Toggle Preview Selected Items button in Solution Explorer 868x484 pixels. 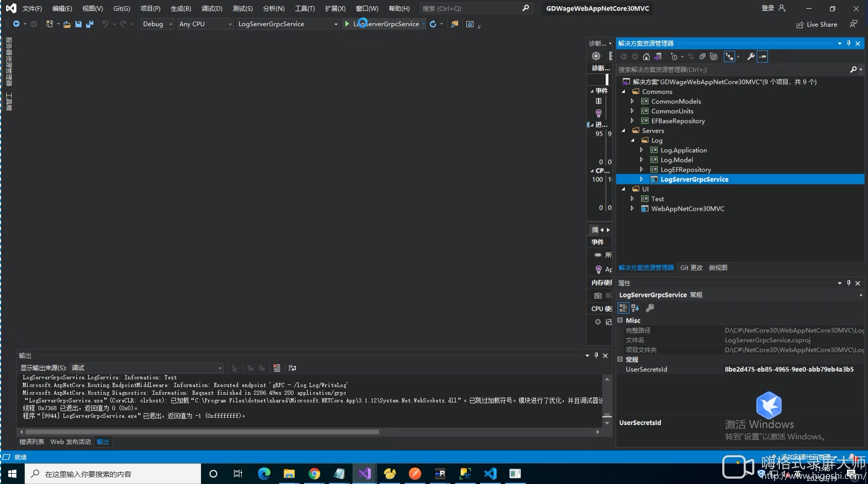click(762, 57)
